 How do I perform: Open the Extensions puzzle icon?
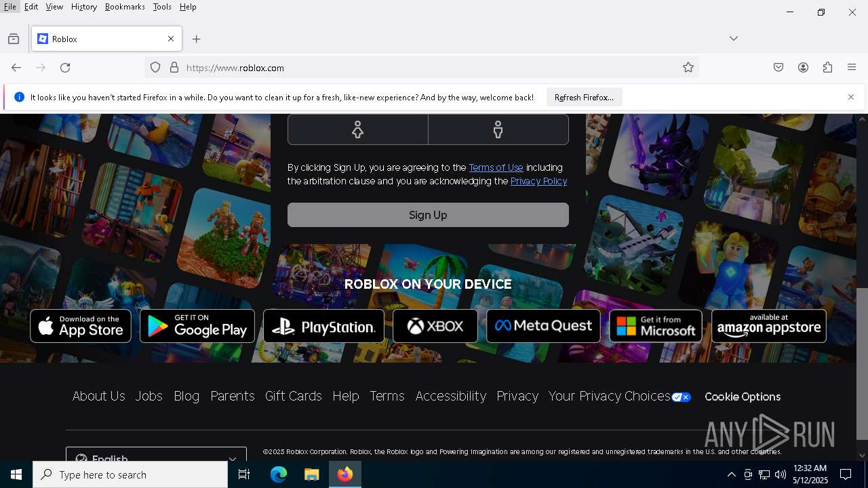[827, 68]
